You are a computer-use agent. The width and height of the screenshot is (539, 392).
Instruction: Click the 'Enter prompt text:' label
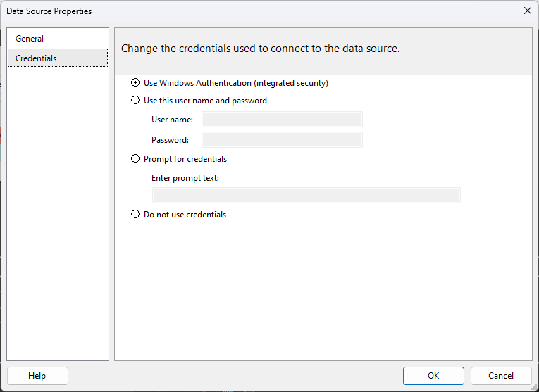[185, 178]
